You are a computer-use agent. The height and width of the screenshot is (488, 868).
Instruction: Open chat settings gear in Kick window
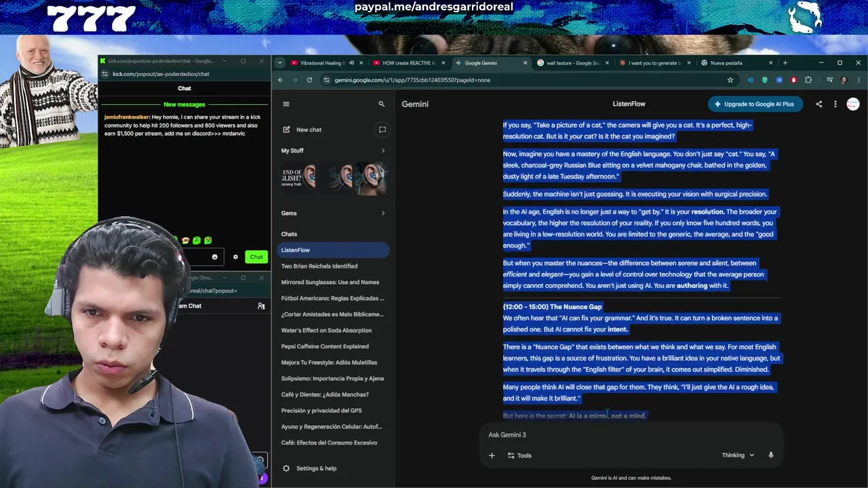point(235,257)
